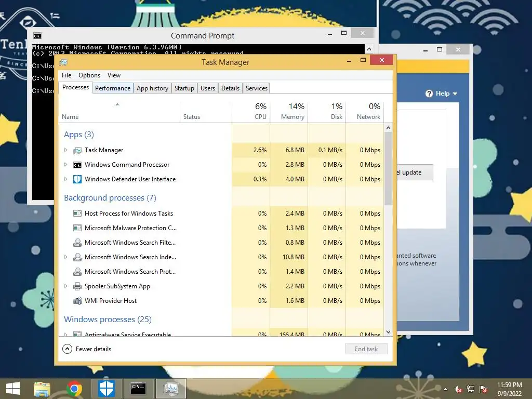Click the process list scroll down arrow

point(389,332)
